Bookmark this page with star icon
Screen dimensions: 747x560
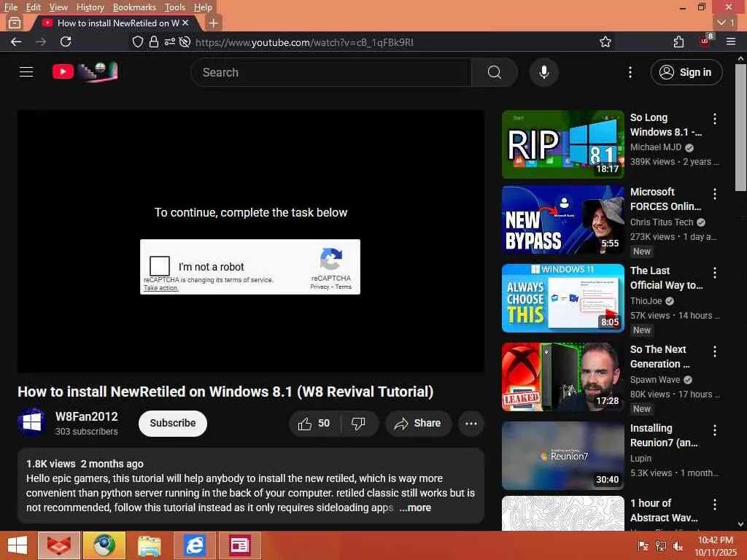[x=605, y=42]
